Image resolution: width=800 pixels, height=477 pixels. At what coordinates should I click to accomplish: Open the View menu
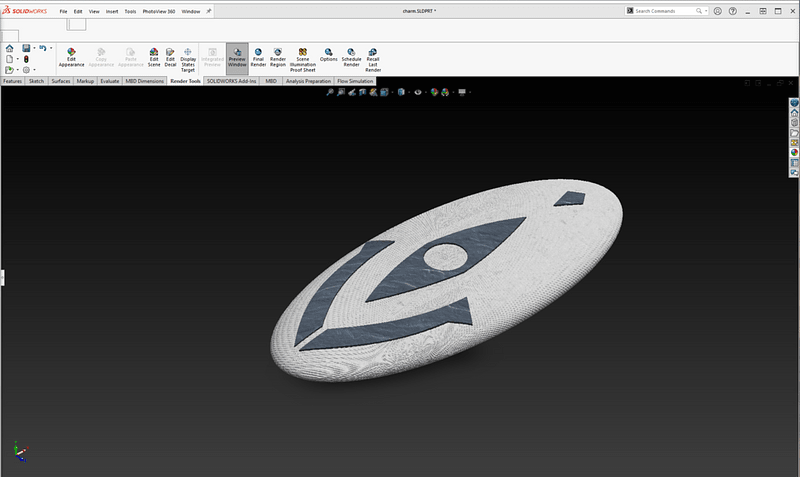click(x=94, y=11)
